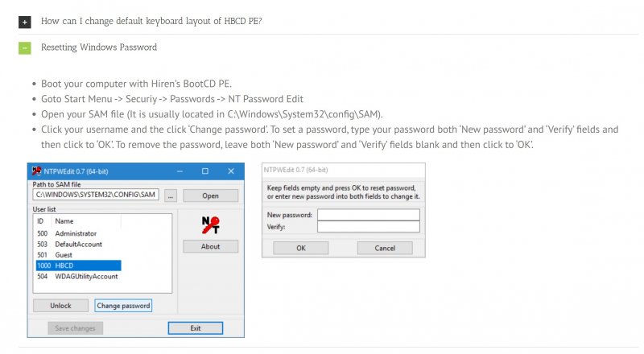Click NTPWEdit title bar key icon

tap(36, 171)
